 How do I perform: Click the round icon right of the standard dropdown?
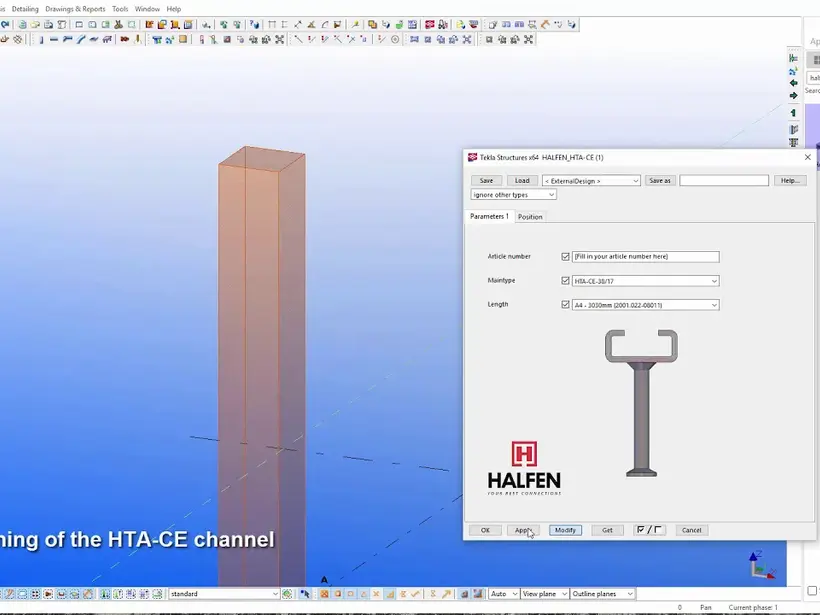pyautogui.click(x=287, y=594)
